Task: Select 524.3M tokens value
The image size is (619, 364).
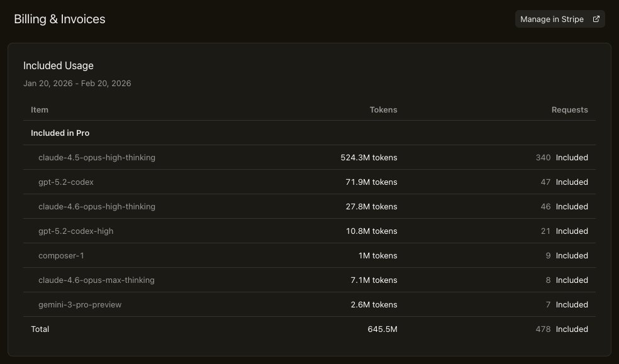Action: (x=369, y=157)
